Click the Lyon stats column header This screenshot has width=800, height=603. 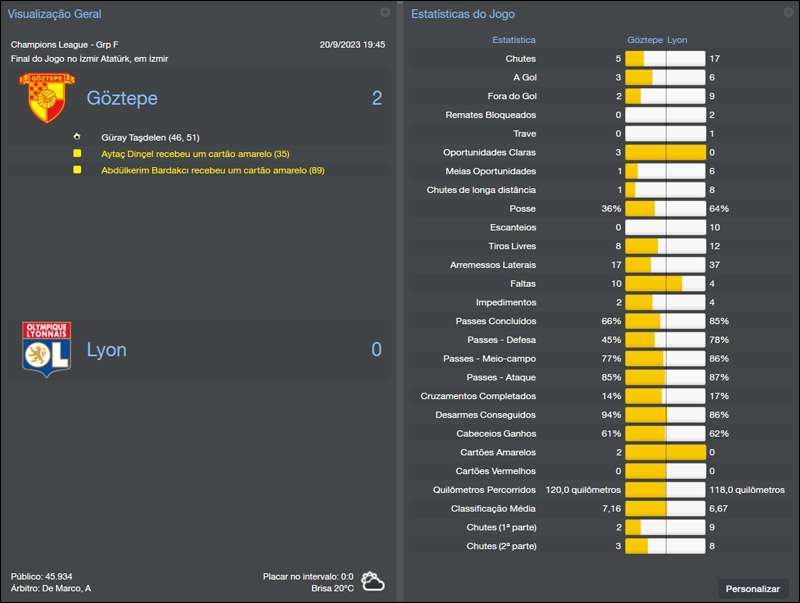point(677,40)
